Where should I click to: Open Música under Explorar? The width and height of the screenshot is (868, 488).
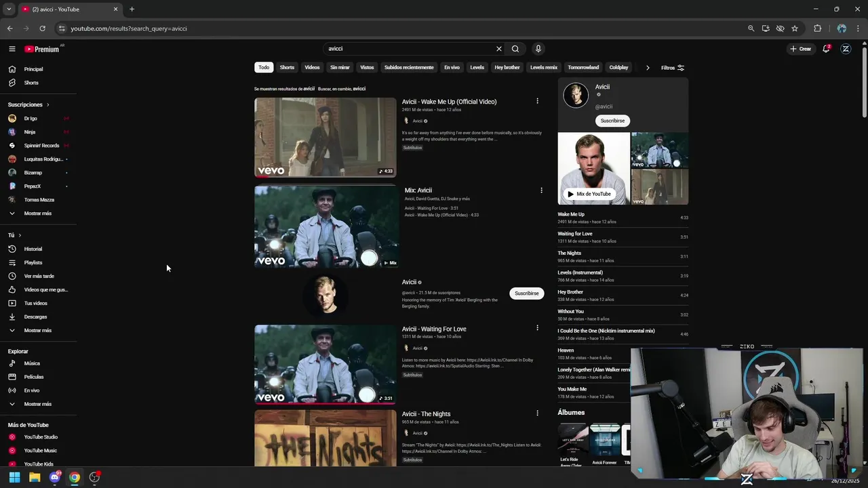32,363
